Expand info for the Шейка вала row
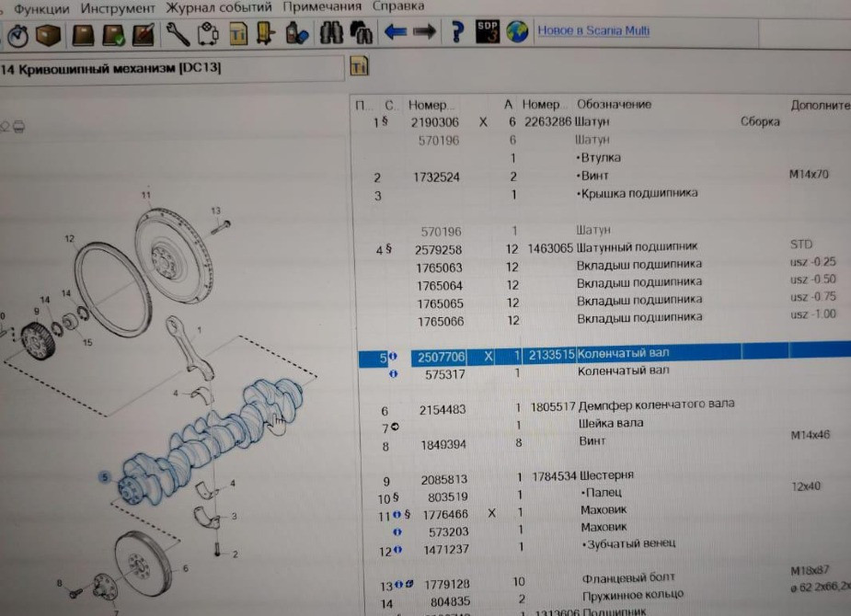The height and width of the screenshot is (616, 851). point(396,425)
